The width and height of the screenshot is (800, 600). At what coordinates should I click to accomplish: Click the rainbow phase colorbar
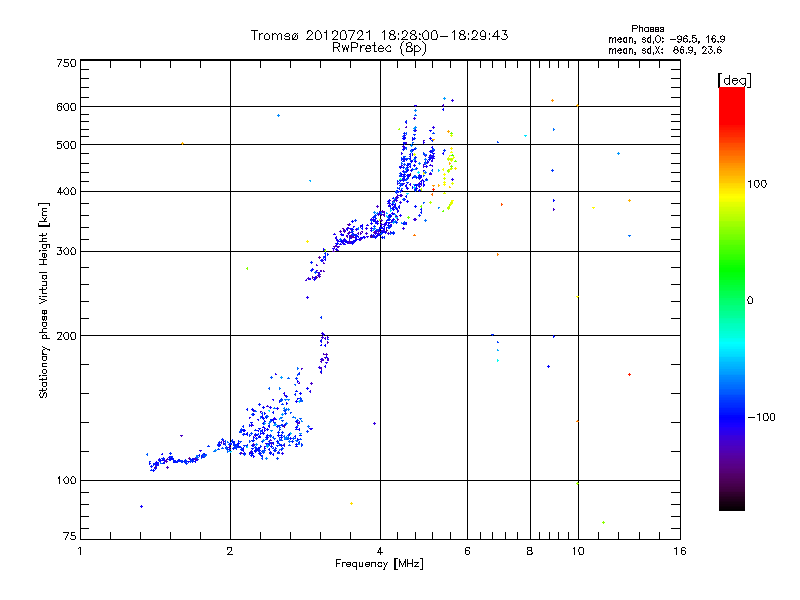[732, 299]
